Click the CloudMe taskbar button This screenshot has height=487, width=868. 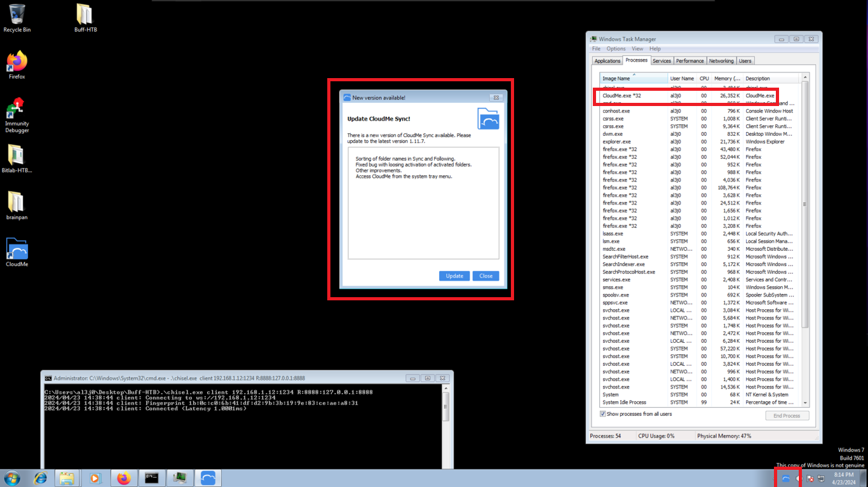click(x=208, y=478)
